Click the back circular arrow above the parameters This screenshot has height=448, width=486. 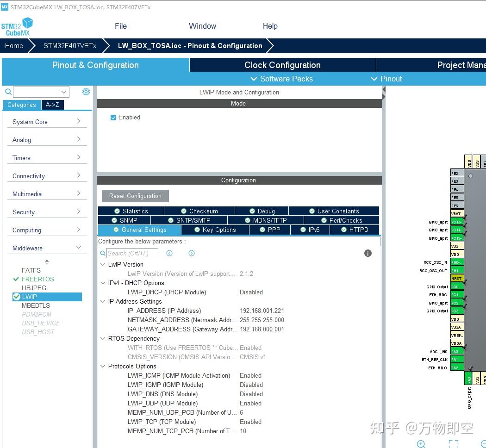[x=169, y=253]
